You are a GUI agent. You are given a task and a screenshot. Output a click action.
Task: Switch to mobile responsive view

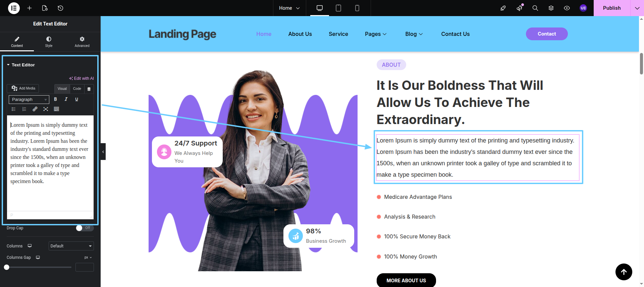357,8
